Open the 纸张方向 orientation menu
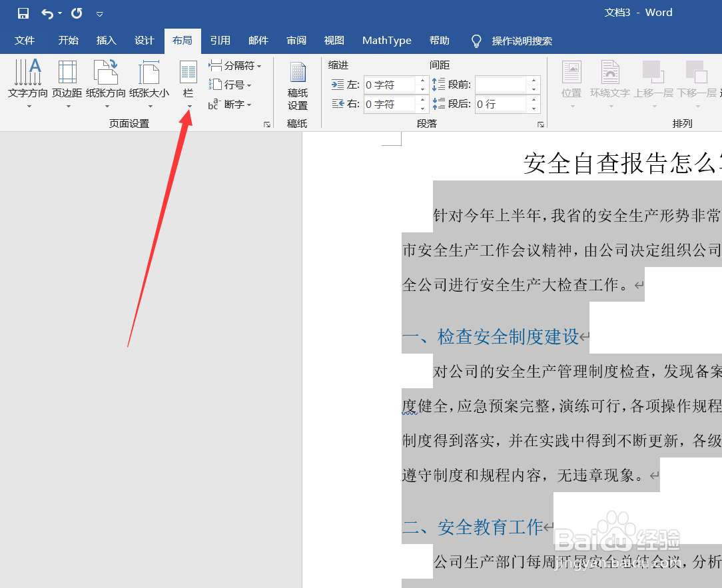The image size is (722, 588). [x=106, y=84]
